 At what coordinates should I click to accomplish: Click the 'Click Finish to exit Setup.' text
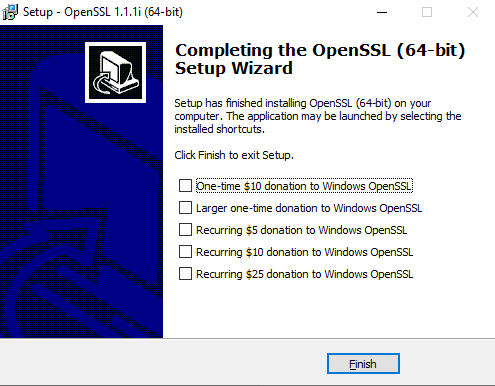(234, 155)
